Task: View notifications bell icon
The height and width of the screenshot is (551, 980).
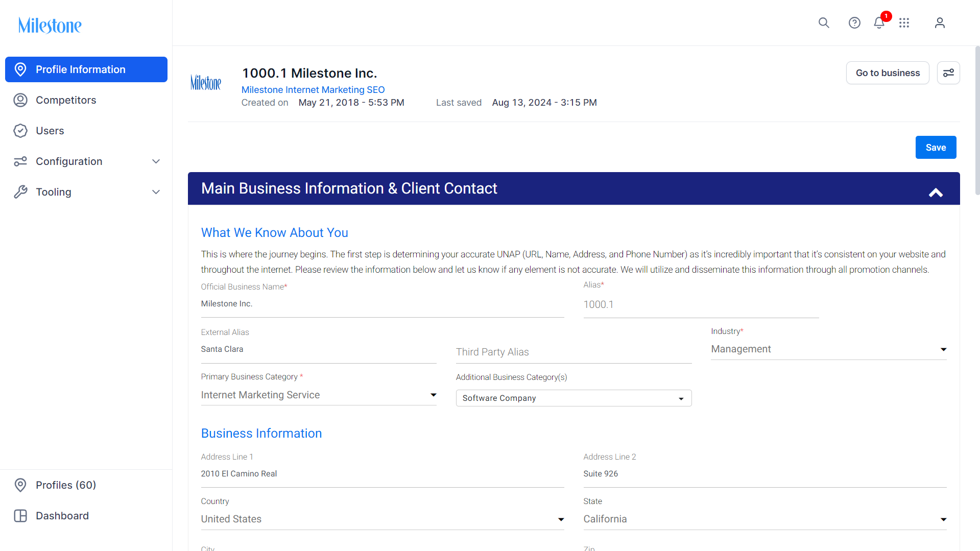Action: pos(879,23)
